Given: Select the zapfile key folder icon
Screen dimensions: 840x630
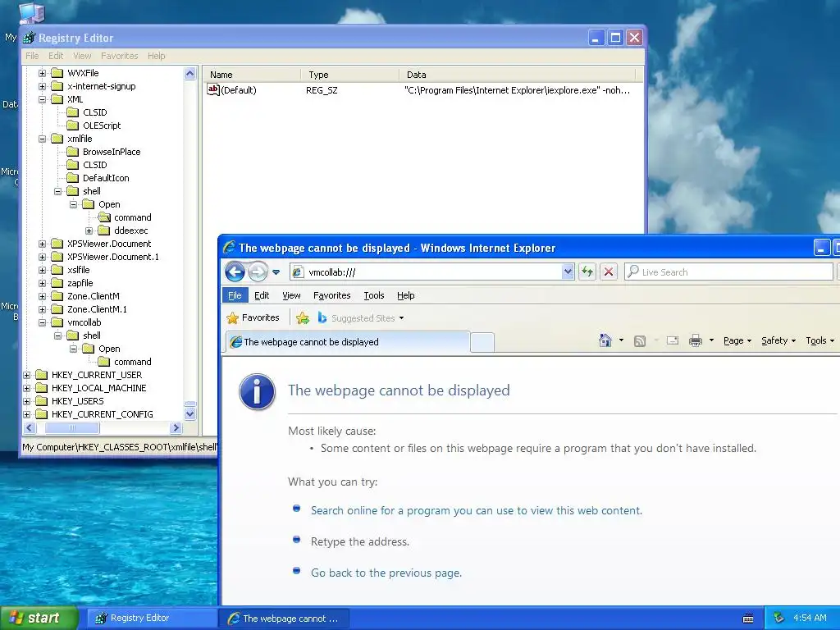Looking at the screenshot, I should click(x=57, y=283).
